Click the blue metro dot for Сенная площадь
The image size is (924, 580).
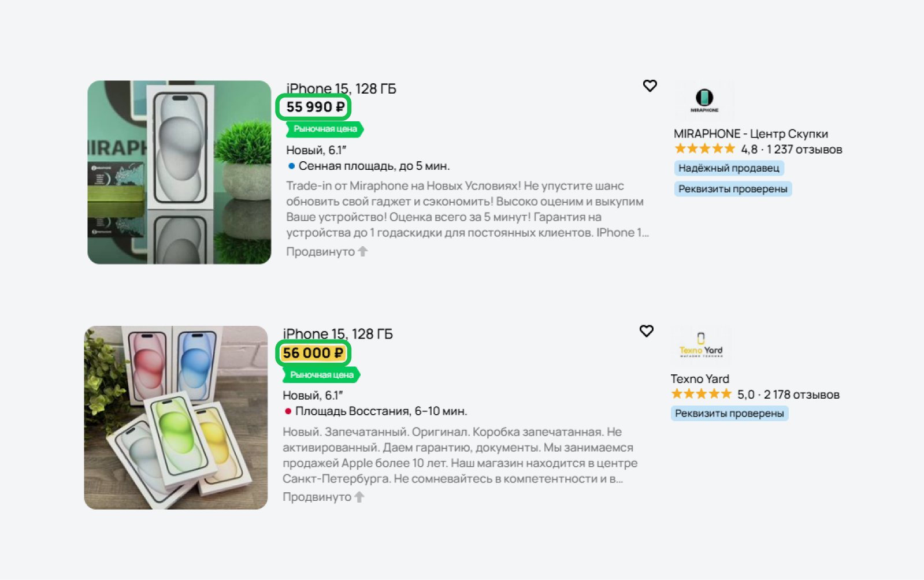click(x=292, y=166)
